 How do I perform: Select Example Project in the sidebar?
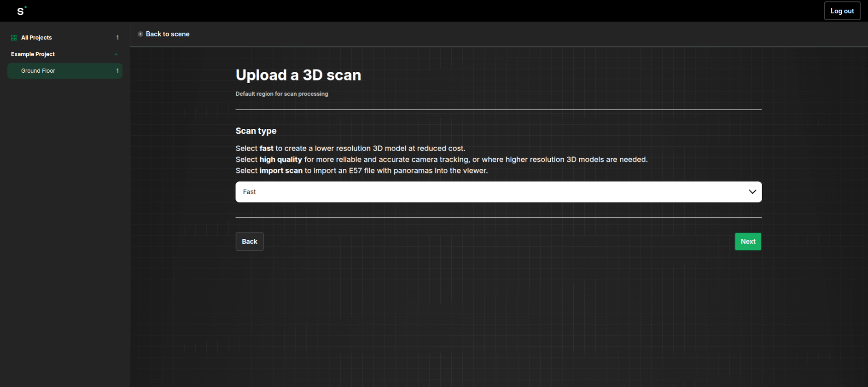click(x=33, y=54)
